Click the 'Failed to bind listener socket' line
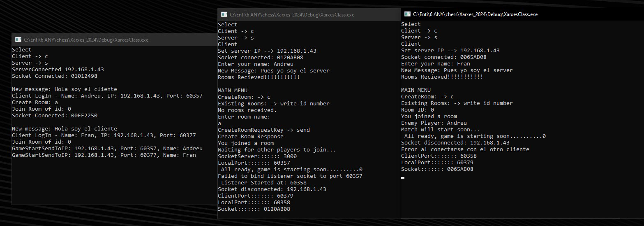Image resolution: width=644 pixels, height=226 pixels. (x=290, y=176)
